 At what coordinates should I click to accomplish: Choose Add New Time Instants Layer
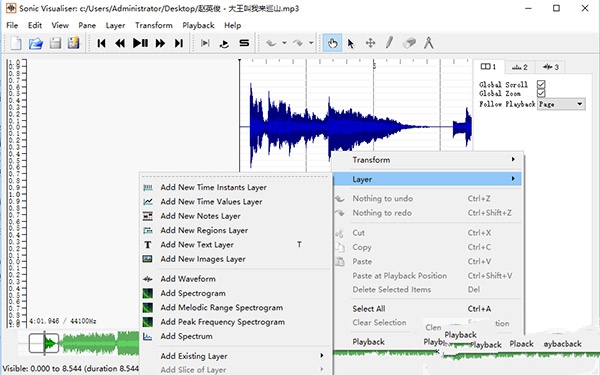(x=235, y=188)
